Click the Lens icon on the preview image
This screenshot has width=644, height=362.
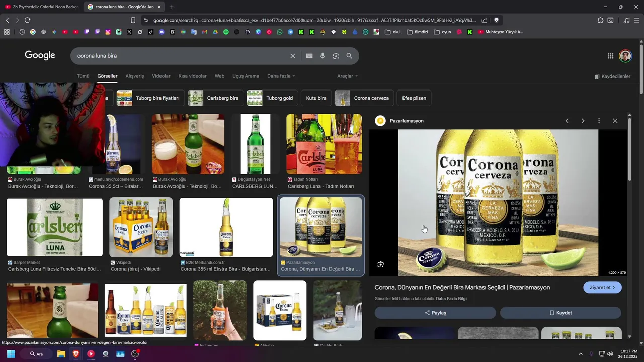[x=381, y=264]
